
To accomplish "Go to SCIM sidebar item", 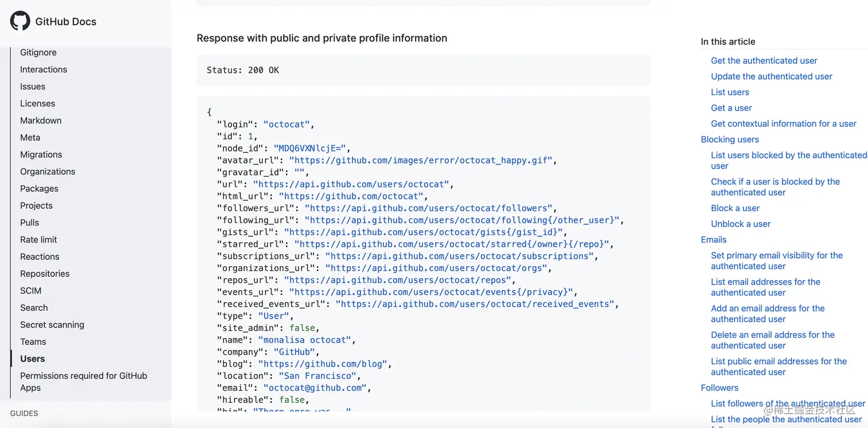I will click(31, 291).
